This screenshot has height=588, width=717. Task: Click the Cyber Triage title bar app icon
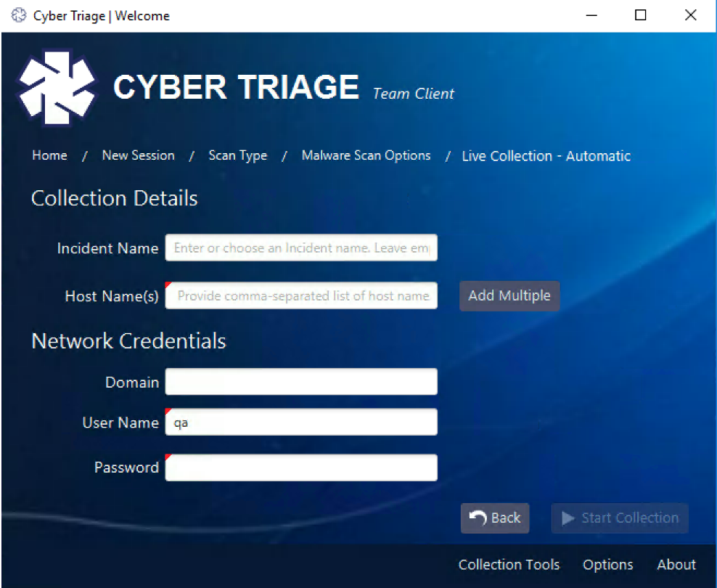(x=19, y=15)
